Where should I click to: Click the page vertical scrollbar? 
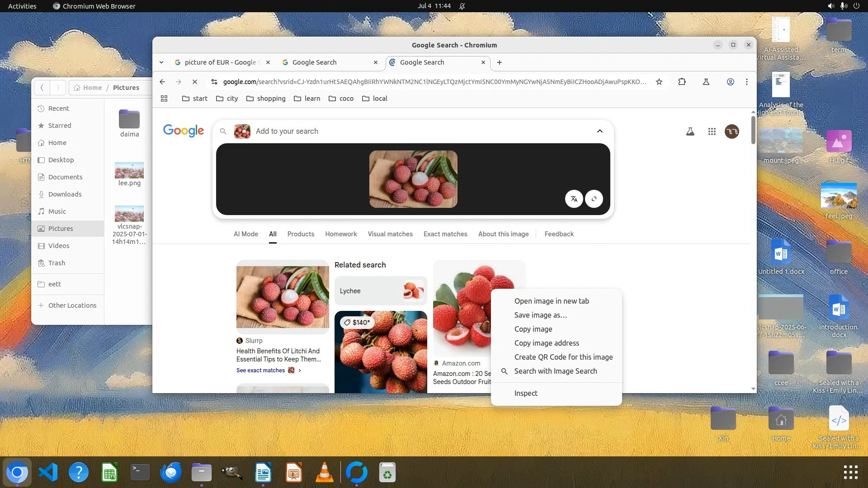753,131
